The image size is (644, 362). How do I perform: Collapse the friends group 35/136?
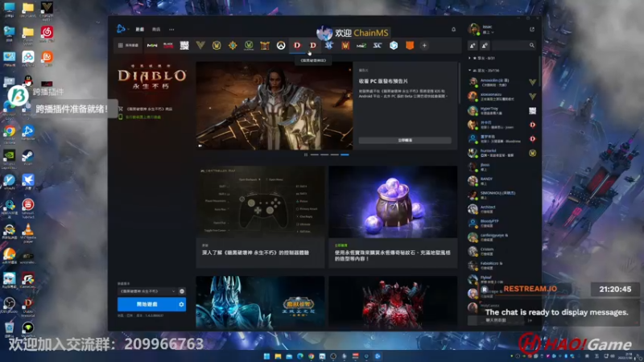point(470,71)
